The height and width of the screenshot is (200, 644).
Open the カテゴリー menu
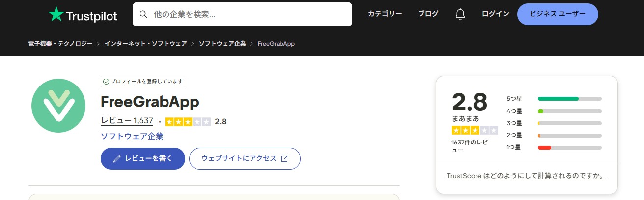click(385, 14)
